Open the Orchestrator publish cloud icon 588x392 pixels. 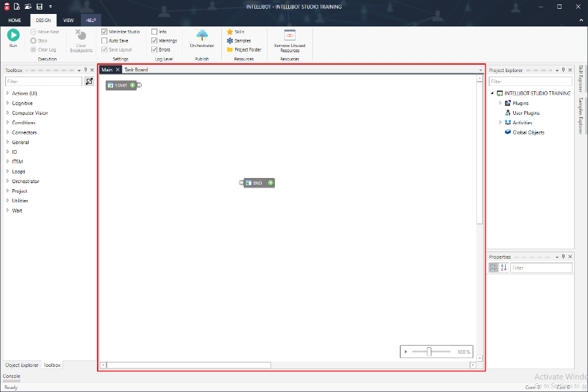(x=201, y=35)
